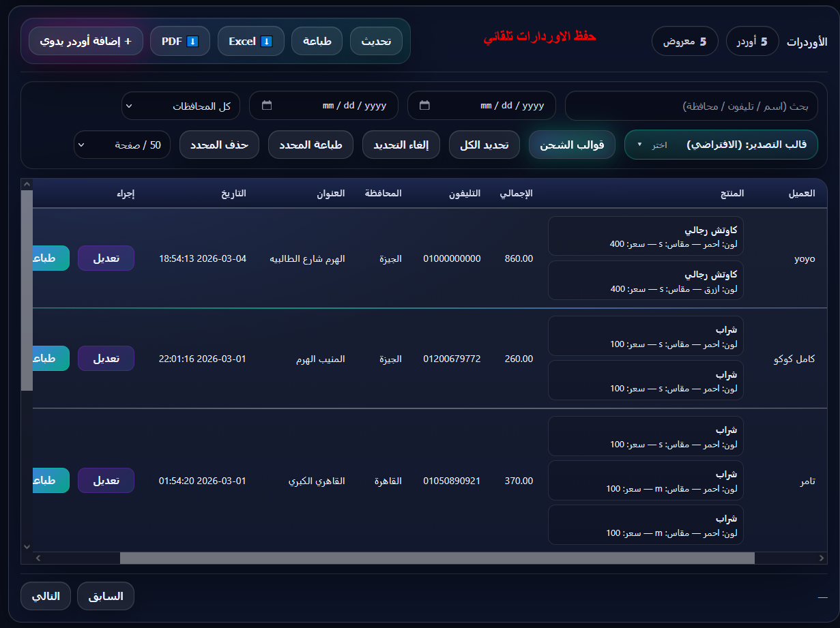Export the orders to Excel
The width and height of the screenshot is (840, 628).
click(x=250, y=41)
